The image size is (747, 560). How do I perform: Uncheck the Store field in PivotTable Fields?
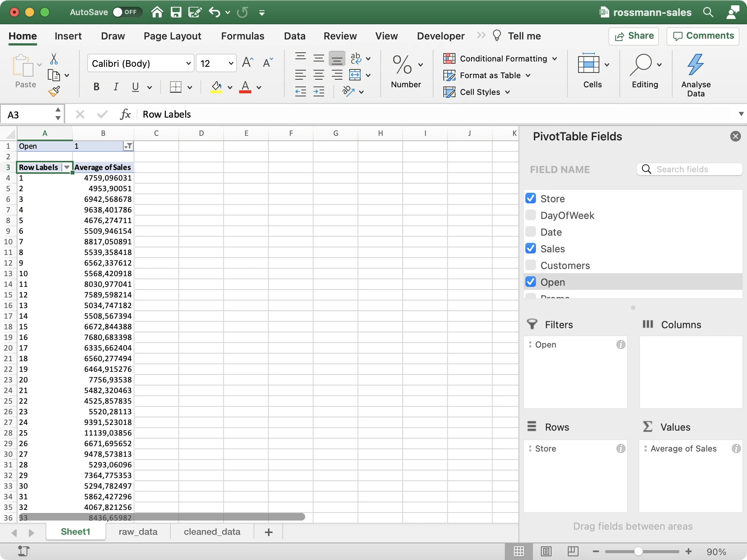(531, 198)
